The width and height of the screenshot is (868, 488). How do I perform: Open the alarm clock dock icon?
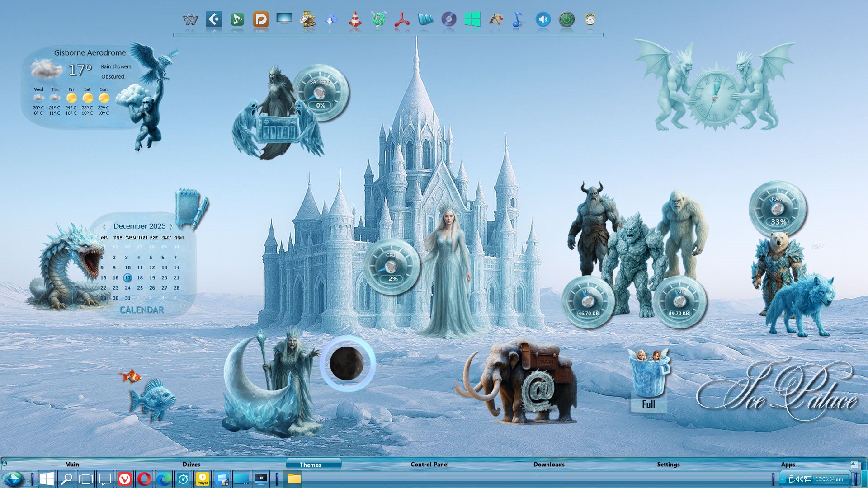tap(590, 19)
